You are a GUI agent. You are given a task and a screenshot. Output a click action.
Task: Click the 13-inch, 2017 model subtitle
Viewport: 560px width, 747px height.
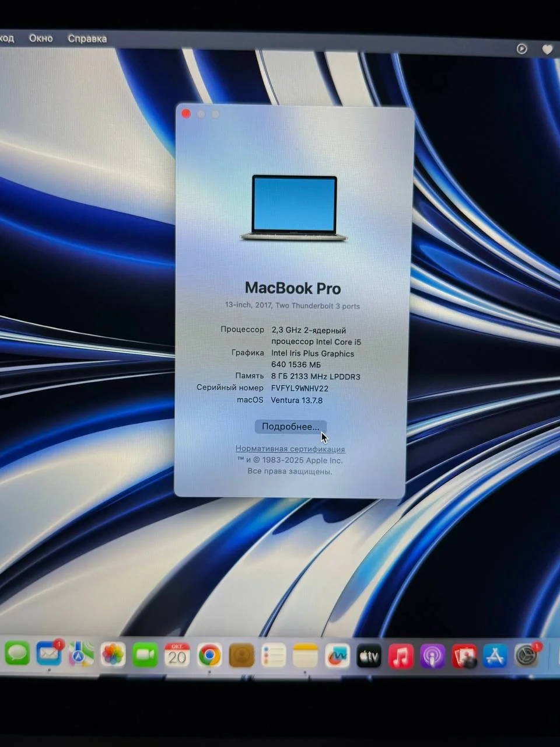pyautogui.click(x=292, y=305)
